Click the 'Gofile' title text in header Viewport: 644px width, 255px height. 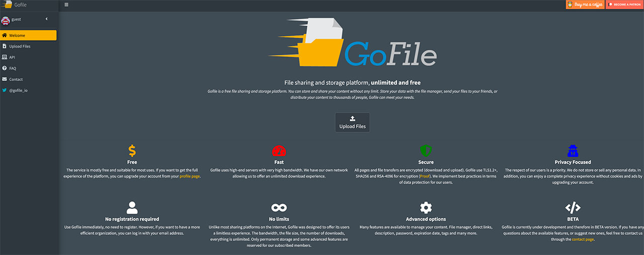[20, 5]
